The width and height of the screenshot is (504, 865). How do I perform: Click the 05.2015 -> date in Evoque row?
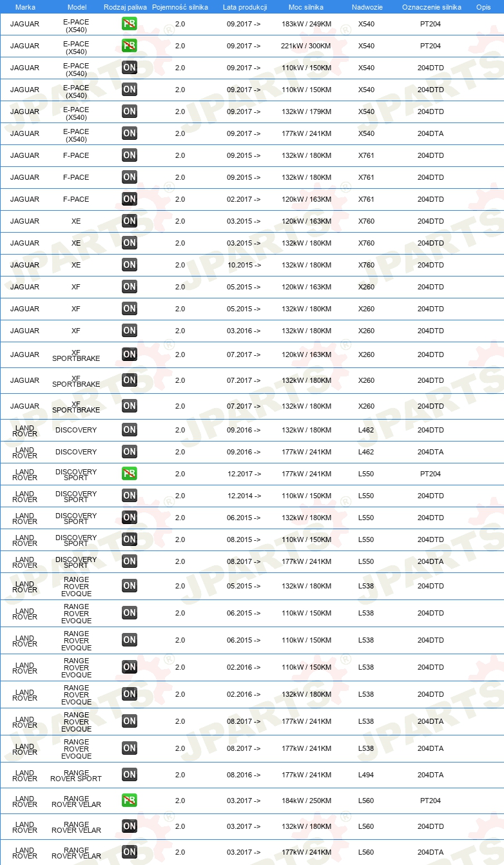coord(244,586)
